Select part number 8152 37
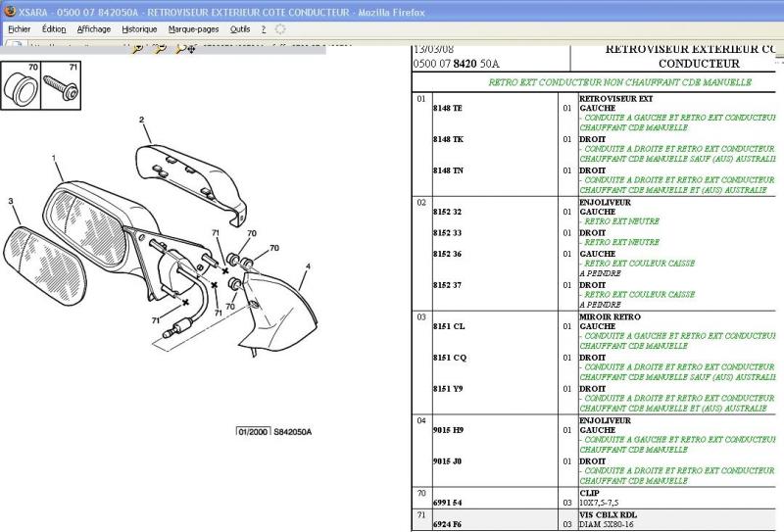This screenshot has height=532, width=784. (x=447, y=285)
